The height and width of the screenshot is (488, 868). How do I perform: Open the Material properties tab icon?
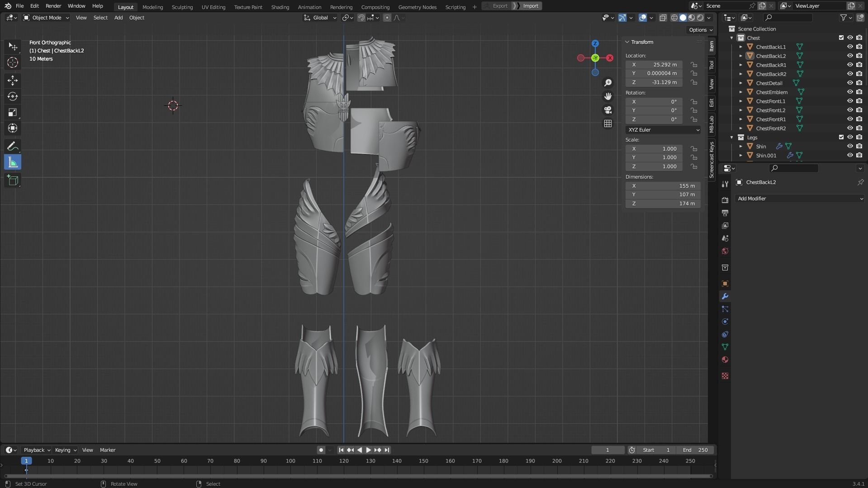(x=725, y=360)
